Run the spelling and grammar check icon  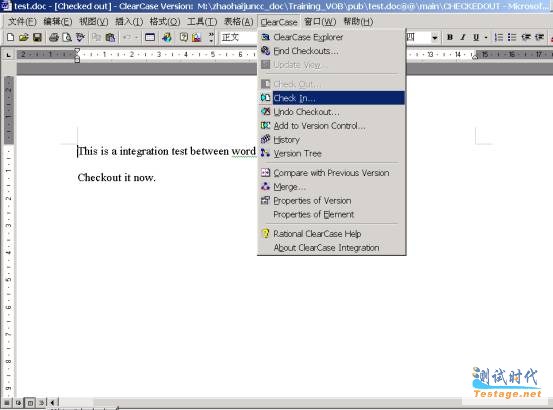[80, 37]
